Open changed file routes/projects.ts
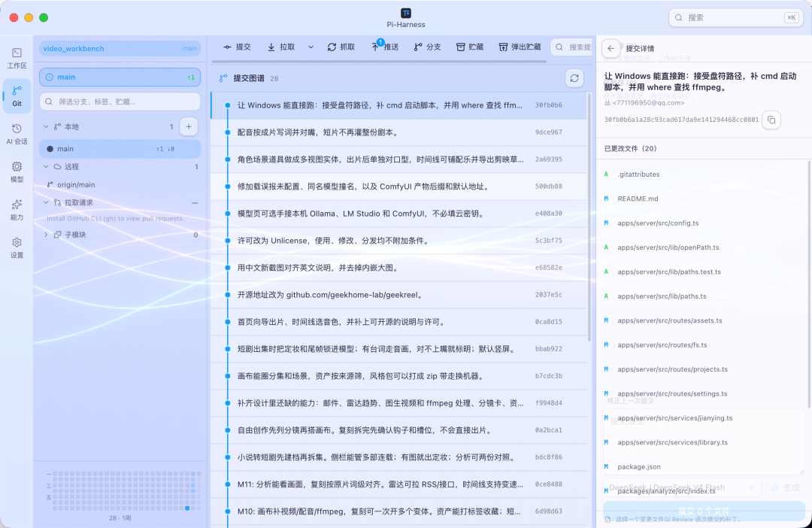The image size is (812, 528). coord(701,369)
